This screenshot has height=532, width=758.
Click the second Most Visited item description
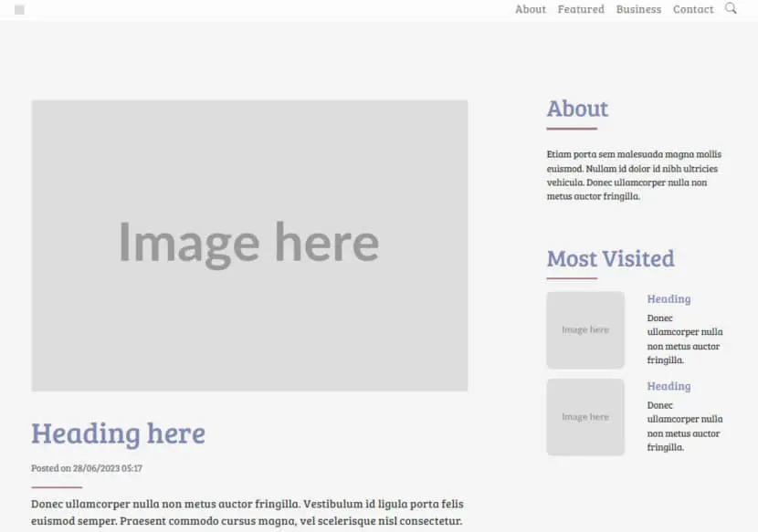(x=685, y=426)
